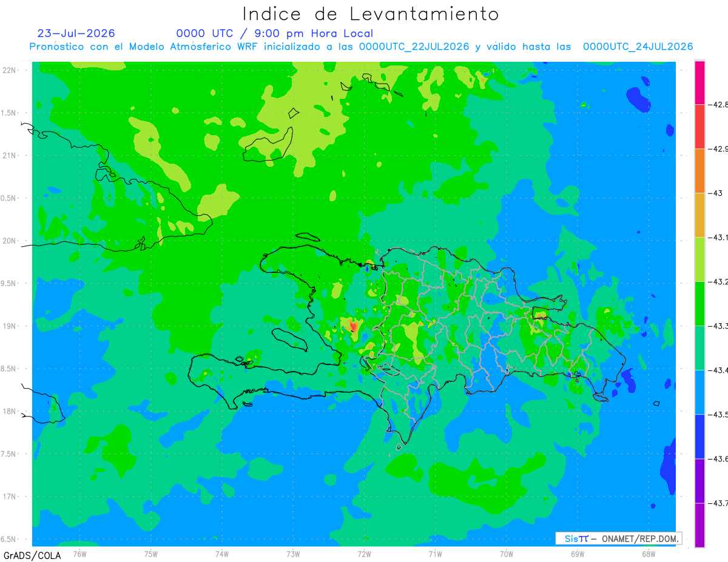Pick the bright green swatch below -43.2
The image size is (728, 562).
(x=699, y=303)
